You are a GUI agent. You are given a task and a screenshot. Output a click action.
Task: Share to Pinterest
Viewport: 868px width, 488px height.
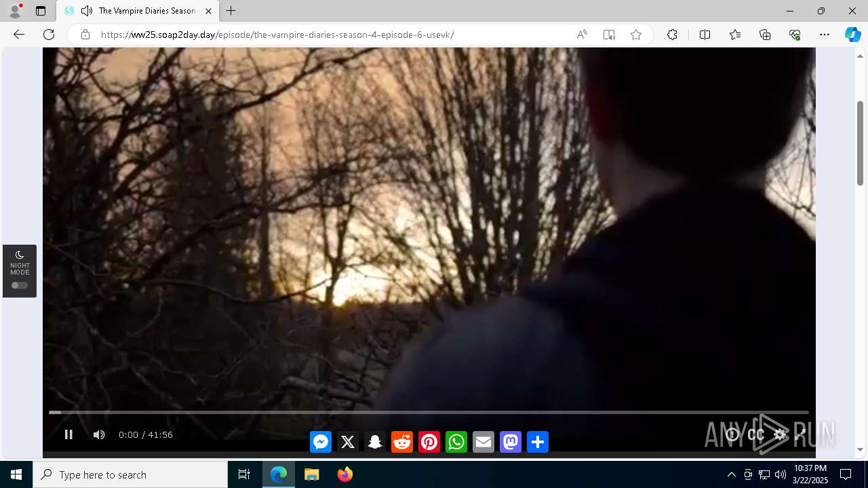pos(429,442)
